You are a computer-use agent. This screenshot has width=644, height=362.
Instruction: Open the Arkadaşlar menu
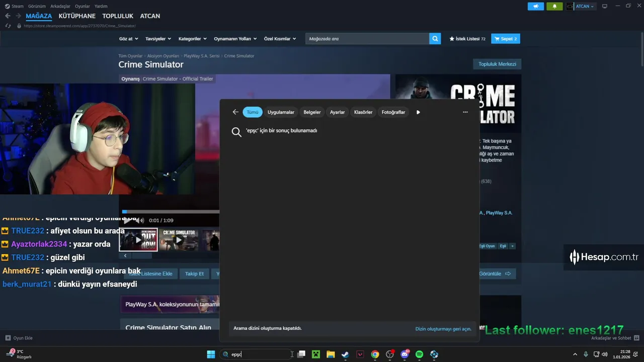coord(60,6)
